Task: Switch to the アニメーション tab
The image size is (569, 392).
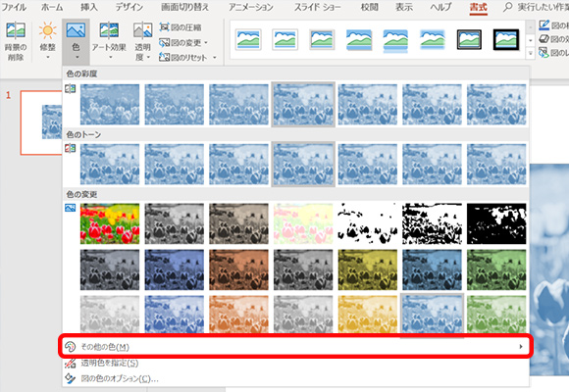Action: coord(251,7)
